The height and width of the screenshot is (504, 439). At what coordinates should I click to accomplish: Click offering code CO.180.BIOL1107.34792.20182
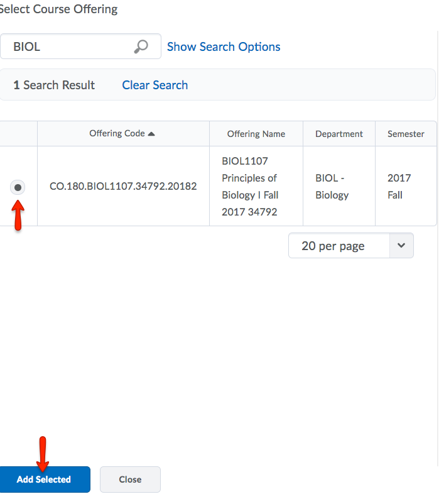point(123,187)
